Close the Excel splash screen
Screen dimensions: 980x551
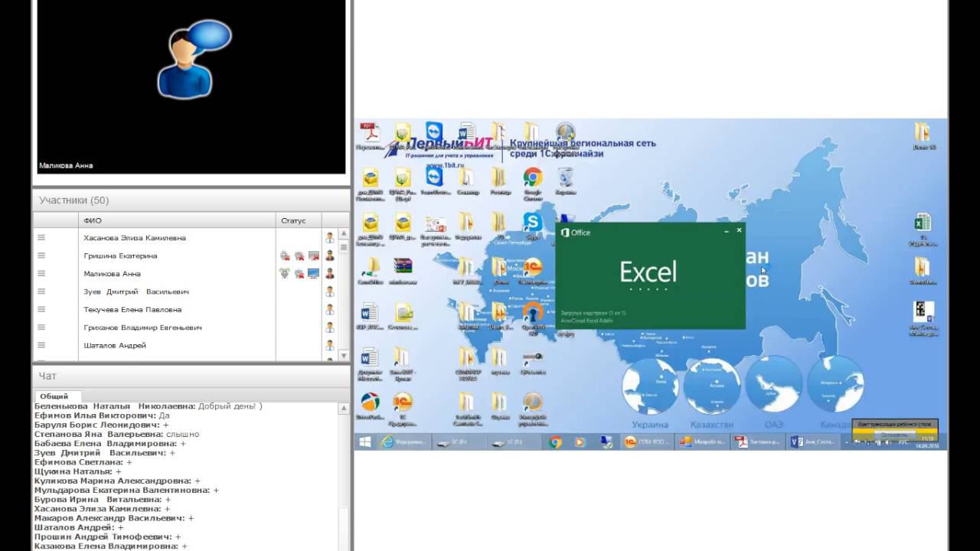[x=739, y=230]
